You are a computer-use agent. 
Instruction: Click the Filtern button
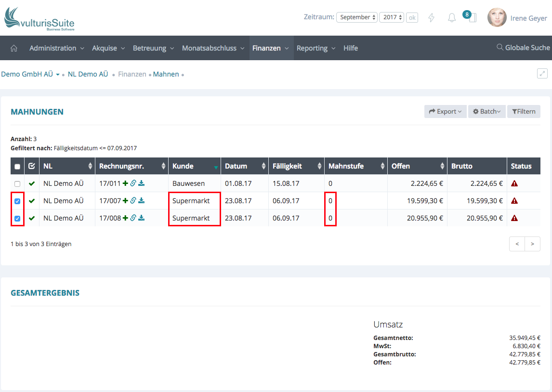click(524, 111)
